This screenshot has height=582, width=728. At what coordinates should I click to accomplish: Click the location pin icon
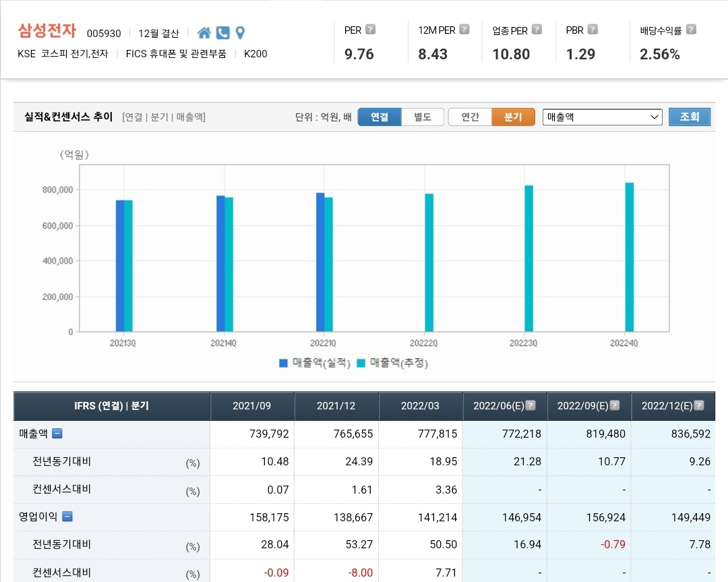point(240,32)
